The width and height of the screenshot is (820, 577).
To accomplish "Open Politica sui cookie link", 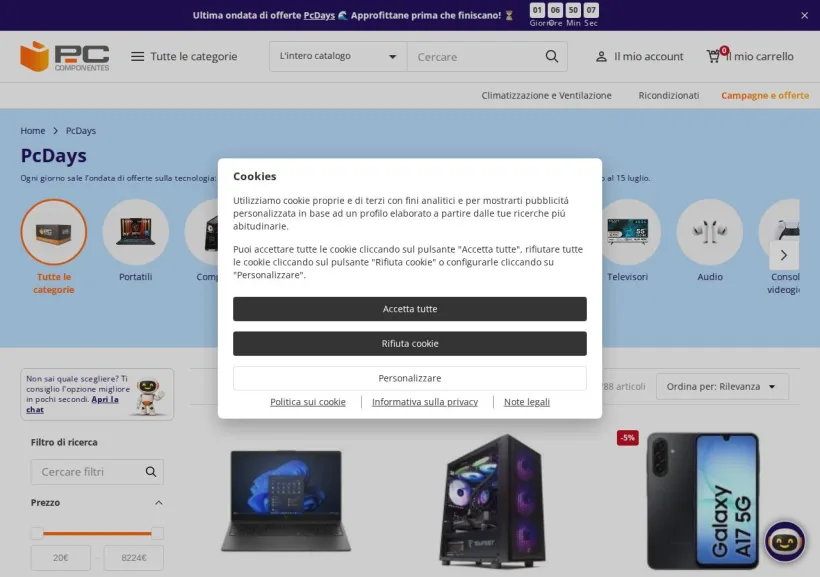I will tap(308, 402).
